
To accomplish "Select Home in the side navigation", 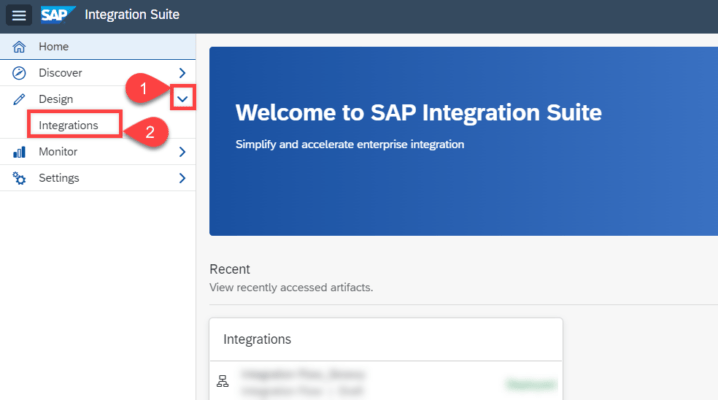I will (54, 47).
